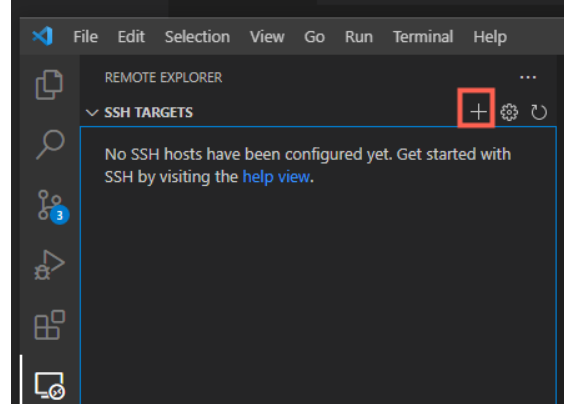Viewport: 564px width, 404px height.
Task: Click the No SSH hosts configured message
Action: click(x=308, y=165)
